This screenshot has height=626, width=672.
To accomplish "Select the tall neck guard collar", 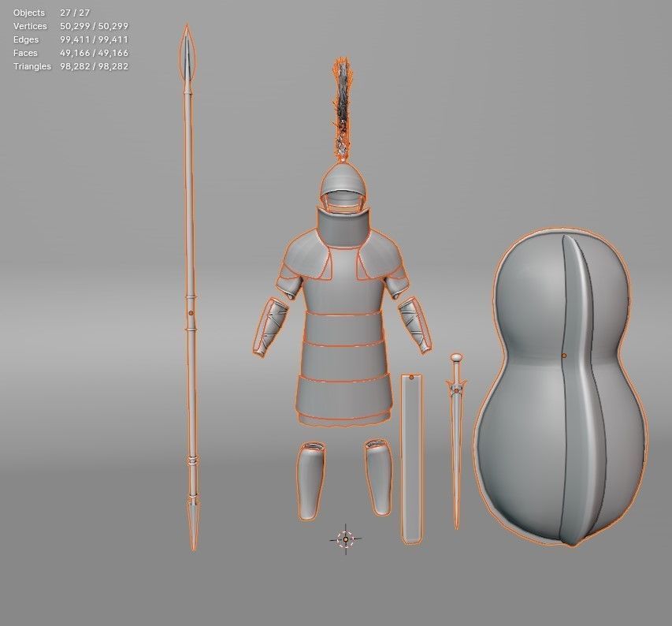I will (343, 226).
